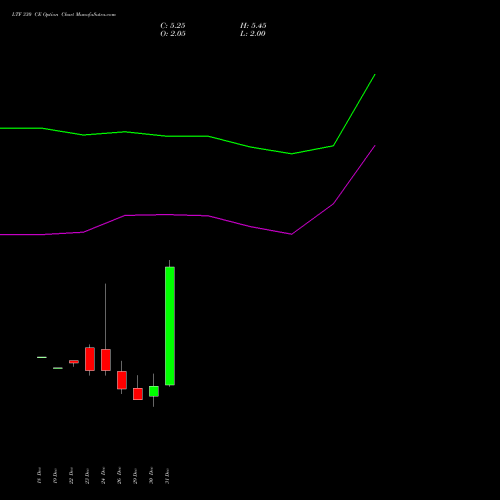Image resolution: width=500 pixels, height=500 pixels.
Task: Click the low value L: 2.00
Action: [x=253, y=34]
